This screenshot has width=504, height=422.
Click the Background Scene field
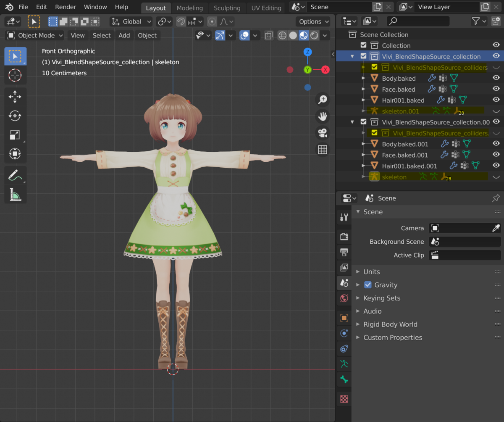465,242
